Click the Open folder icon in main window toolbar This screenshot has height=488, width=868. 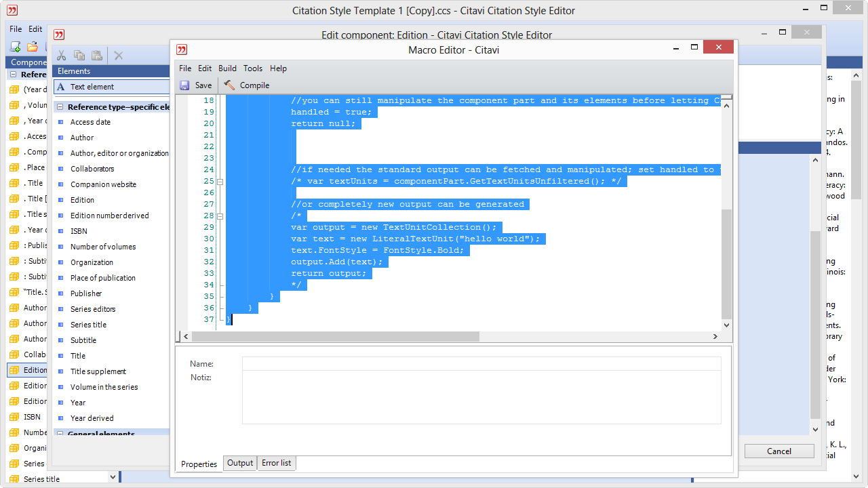32,47
